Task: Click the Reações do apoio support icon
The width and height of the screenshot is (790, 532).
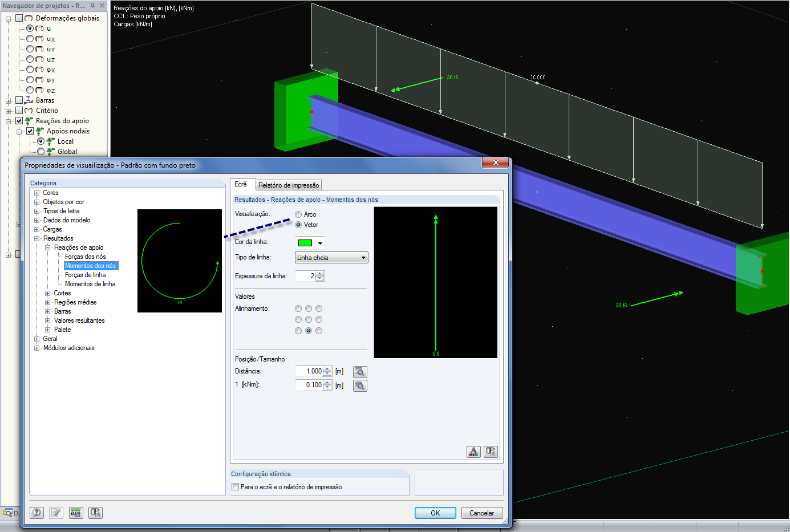Action: coord(29,121)
